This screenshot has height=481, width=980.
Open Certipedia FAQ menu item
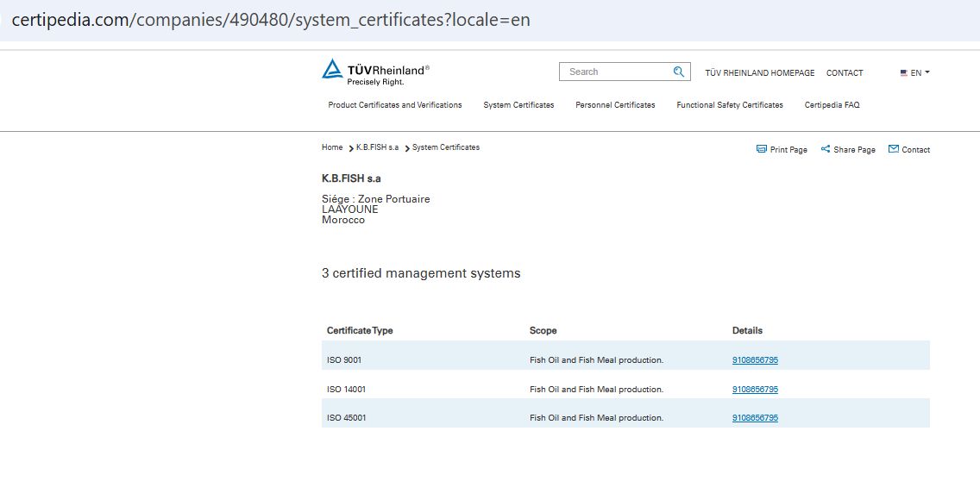point(832,105)
